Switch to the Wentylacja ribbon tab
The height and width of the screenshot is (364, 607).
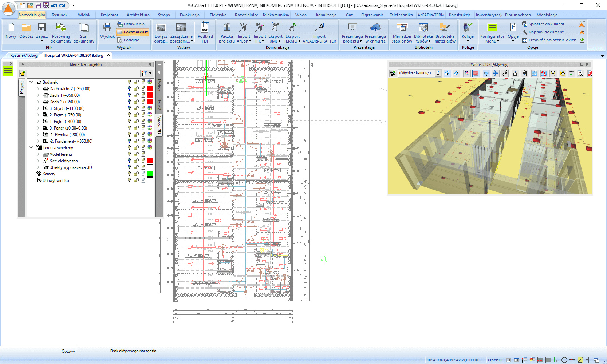[547, 15]
